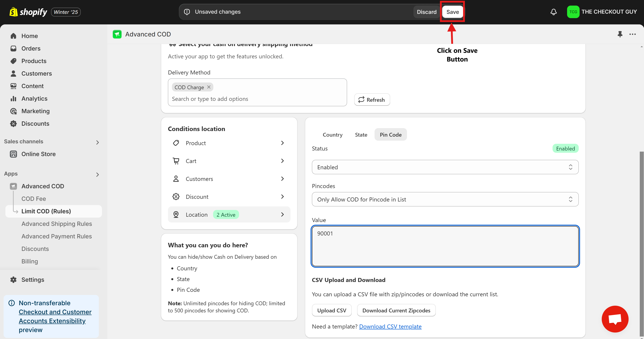This screenshot has width=644, height=339.
Task: Open the Pincodes rule dropdown
Action: pyautogui.click(x=445, y=199)
